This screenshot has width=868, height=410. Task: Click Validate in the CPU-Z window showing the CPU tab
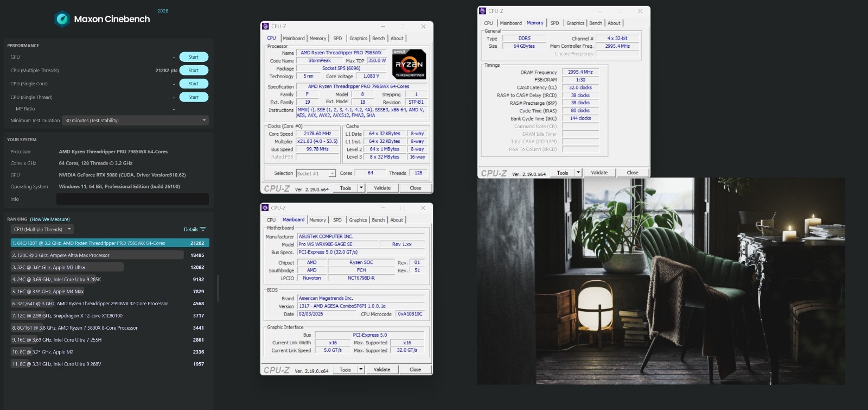tap(382, 188)
